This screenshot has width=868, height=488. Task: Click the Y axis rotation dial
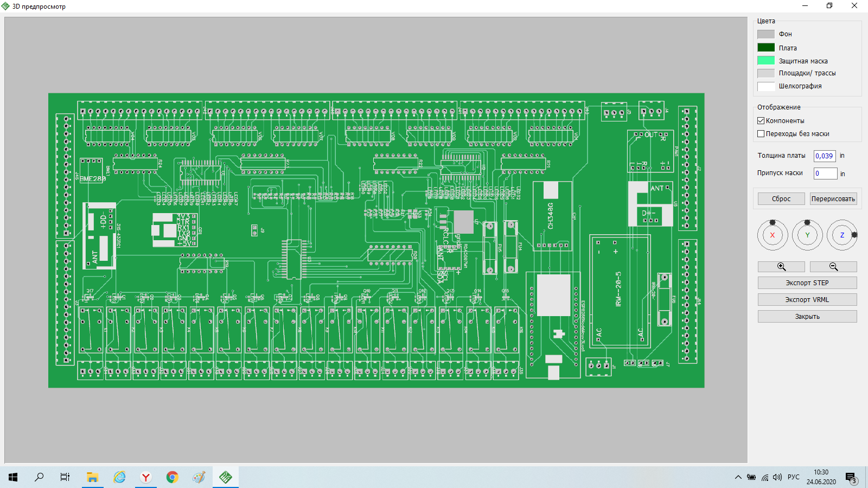tap(807, 235)
